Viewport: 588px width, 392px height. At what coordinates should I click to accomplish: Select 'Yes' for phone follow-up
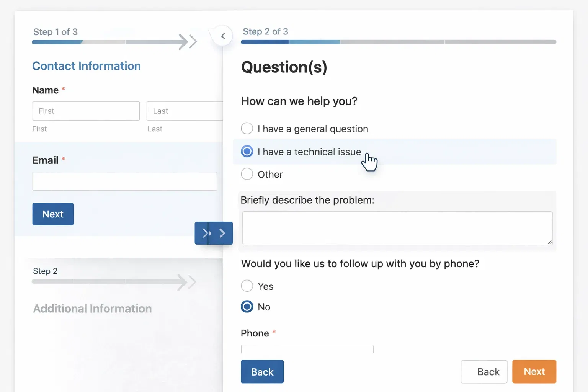[x=247, y=286]
